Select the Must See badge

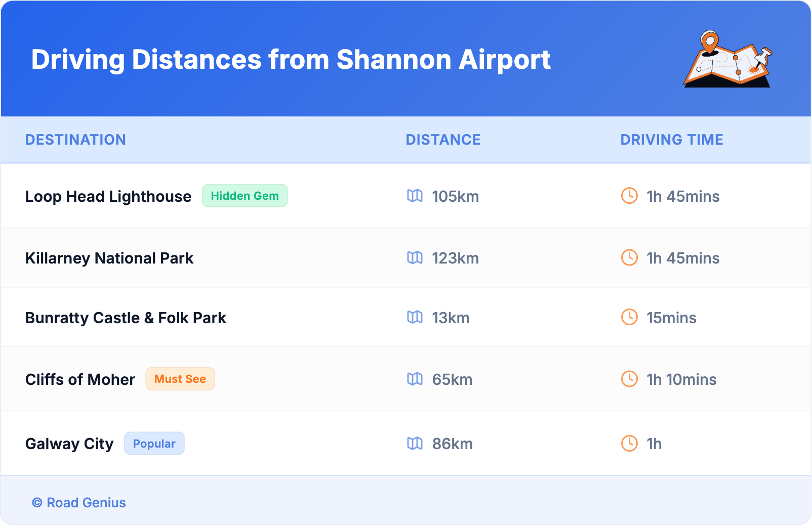tap(180, 379)
